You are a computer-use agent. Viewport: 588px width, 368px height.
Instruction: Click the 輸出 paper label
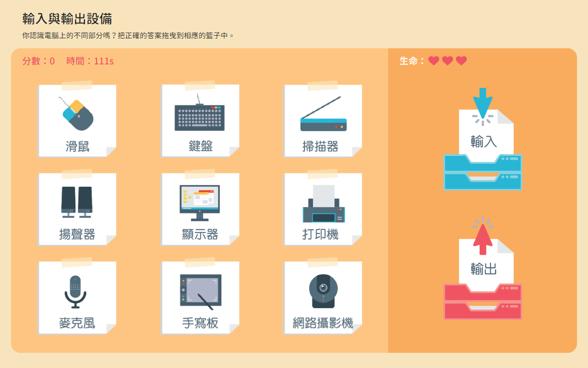coord(484,269)
